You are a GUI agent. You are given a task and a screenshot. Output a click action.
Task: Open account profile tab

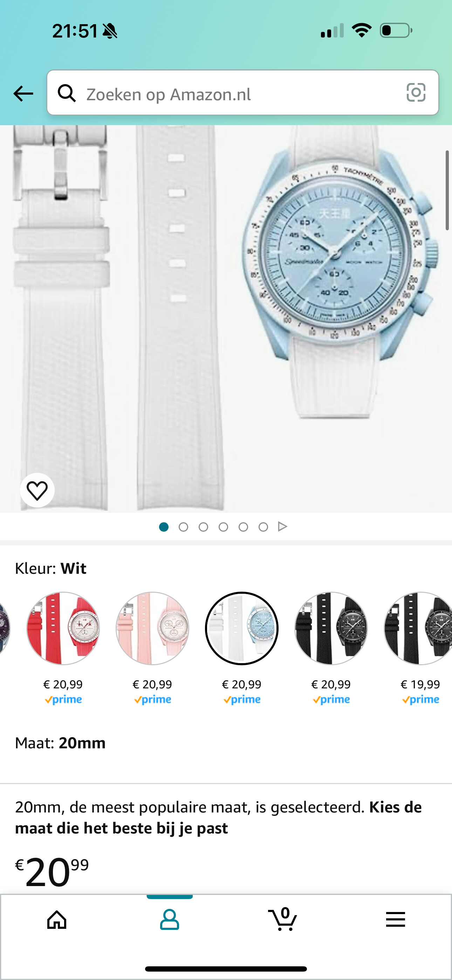[x=169, y=920]
